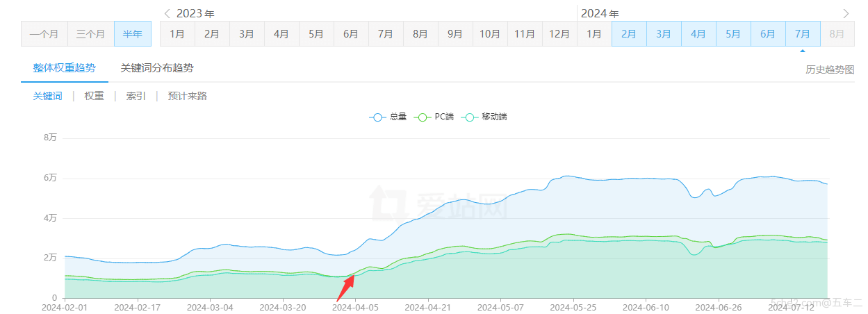Click highlighted 2024 7月 month
Image resolution: width=868 pixels, height=314 pixels.
click(x=803, y=34)
